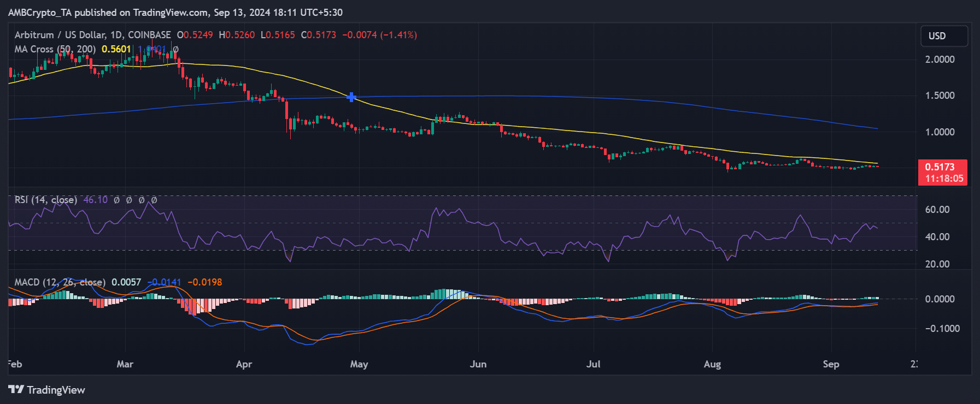This screenshot has height=404, width=980.
Task: Click the Sep label on time axis
Action: coord(831,364)
